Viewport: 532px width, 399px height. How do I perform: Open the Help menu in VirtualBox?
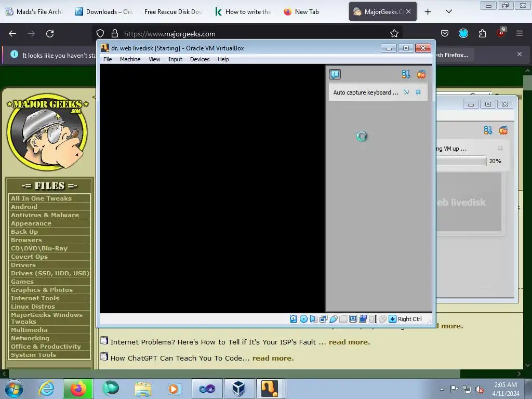point(223,59)
